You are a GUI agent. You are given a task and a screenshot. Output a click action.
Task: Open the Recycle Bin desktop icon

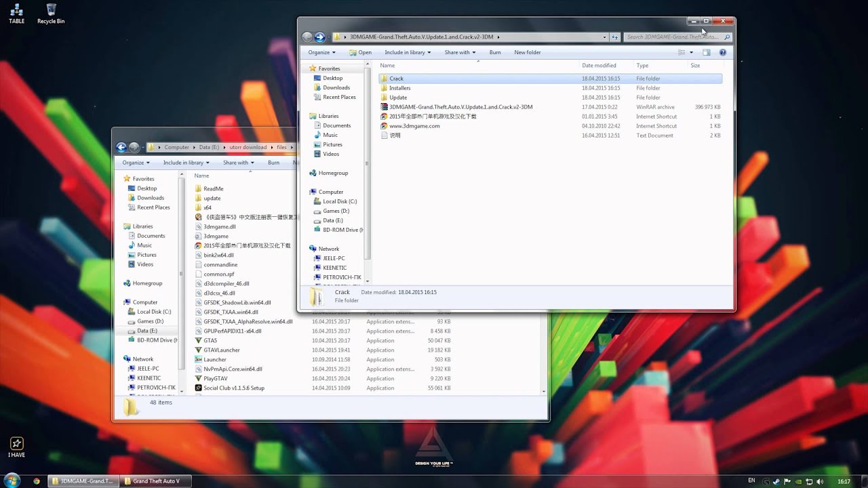[x=51, y=14]
